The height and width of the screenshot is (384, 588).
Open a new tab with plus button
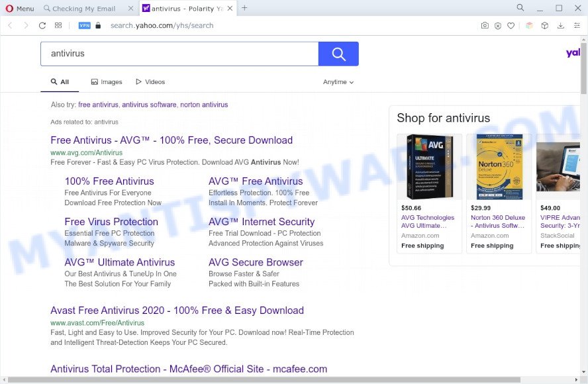click(x=244, y=7)
